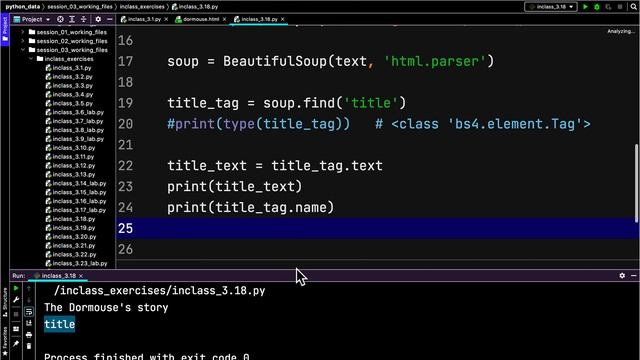Click the up-arrow in Run output toolbar

[29, 289]
